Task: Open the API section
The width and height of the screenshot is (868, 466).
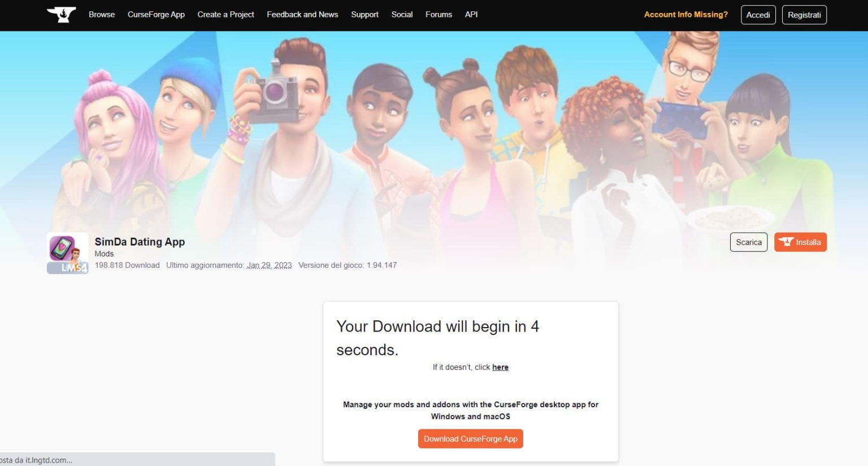Action: click(471, 15)
